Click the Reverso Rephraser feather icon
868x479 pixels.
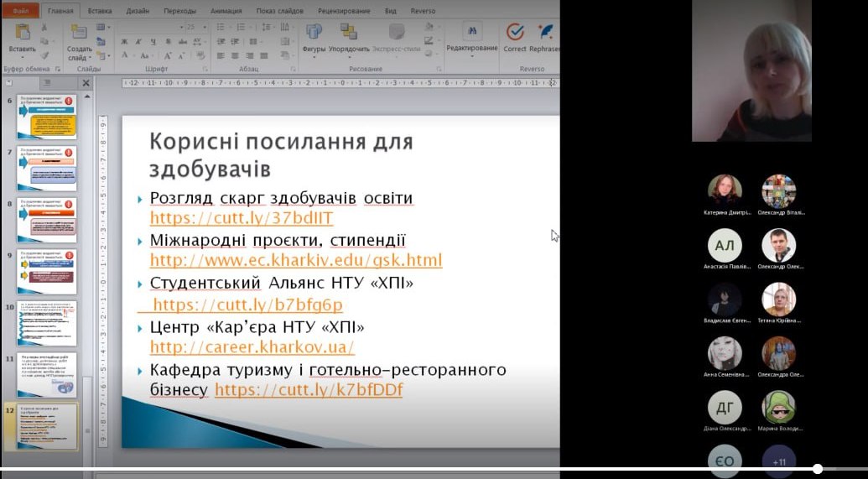pyautogui.click(x=545, y=32)
